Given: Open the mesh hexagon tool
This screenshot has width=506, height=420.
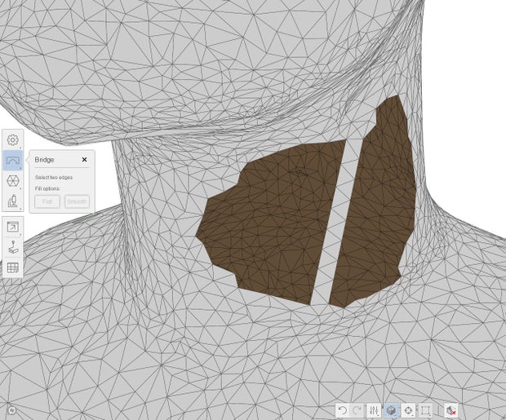Looking at the screenshot, I should 13,181.
